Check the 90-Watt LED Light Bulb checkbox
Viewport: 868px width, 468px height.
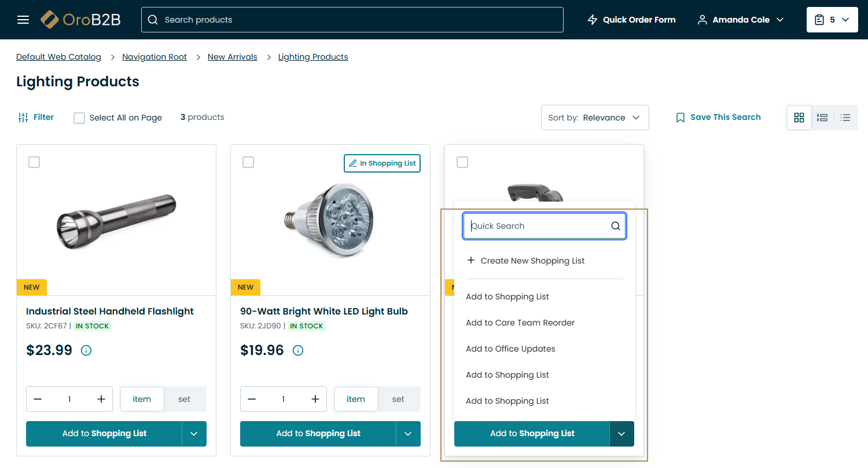[x=248, y=162]
